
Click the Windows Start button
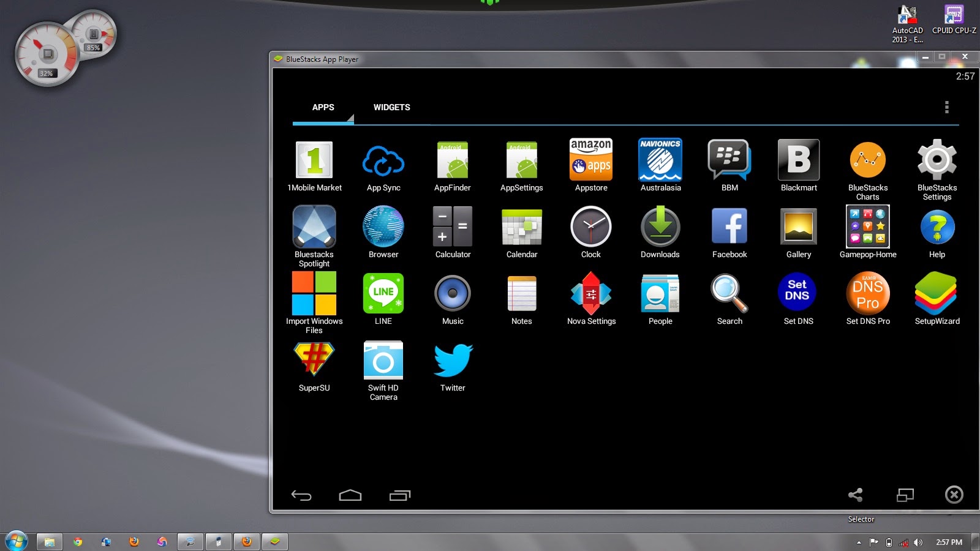pos(15,541)
